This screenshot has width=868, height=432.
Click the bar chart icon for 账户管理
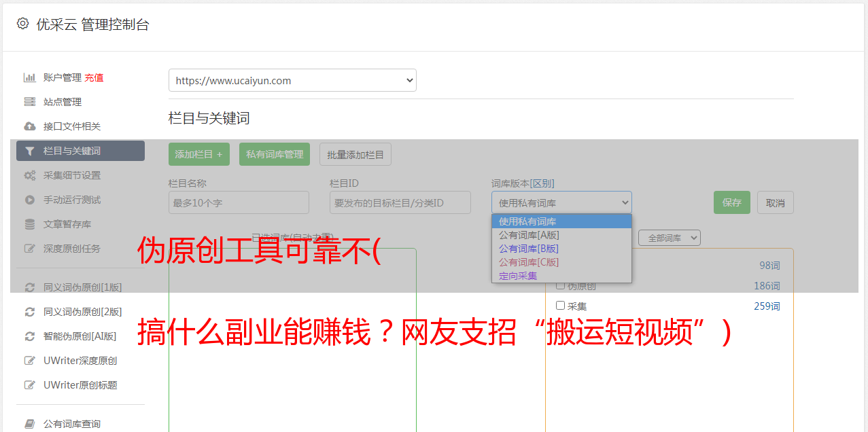pos(29,77)
